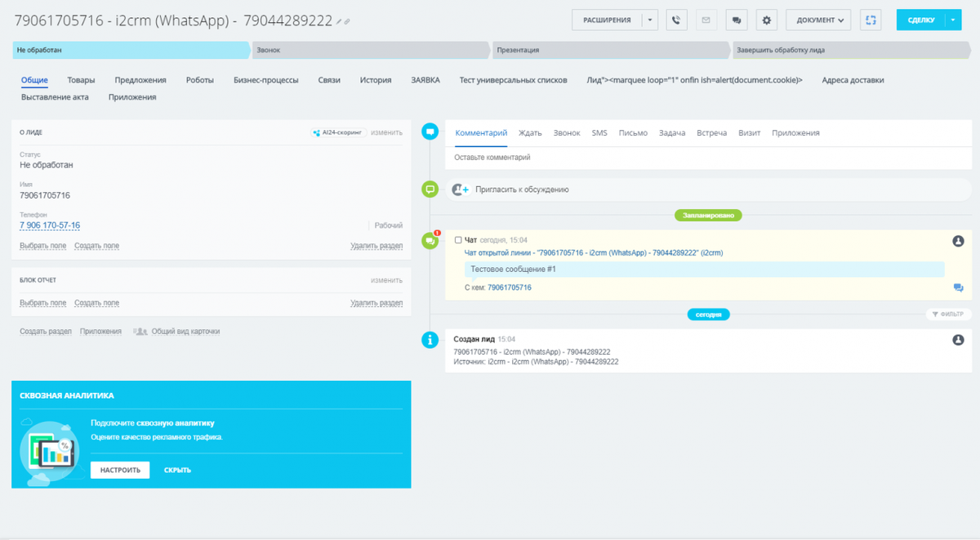Click the Оставьте комментарий input field
Screen dimensions: 980x540
pos(708,158)
